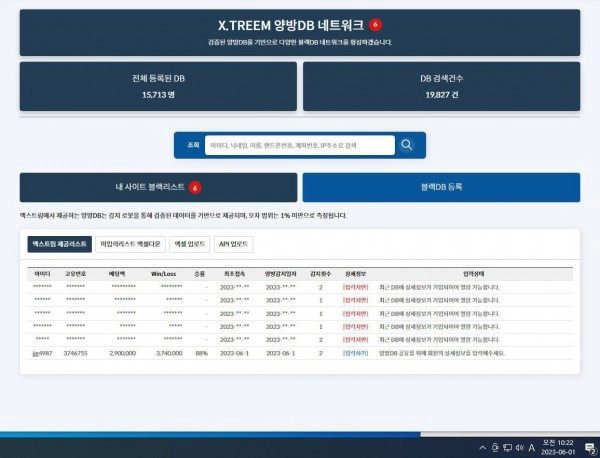
Task: Click the 양방DB 공유를 위해 message in the jjg4987 row
Action: tap(442, 353)
